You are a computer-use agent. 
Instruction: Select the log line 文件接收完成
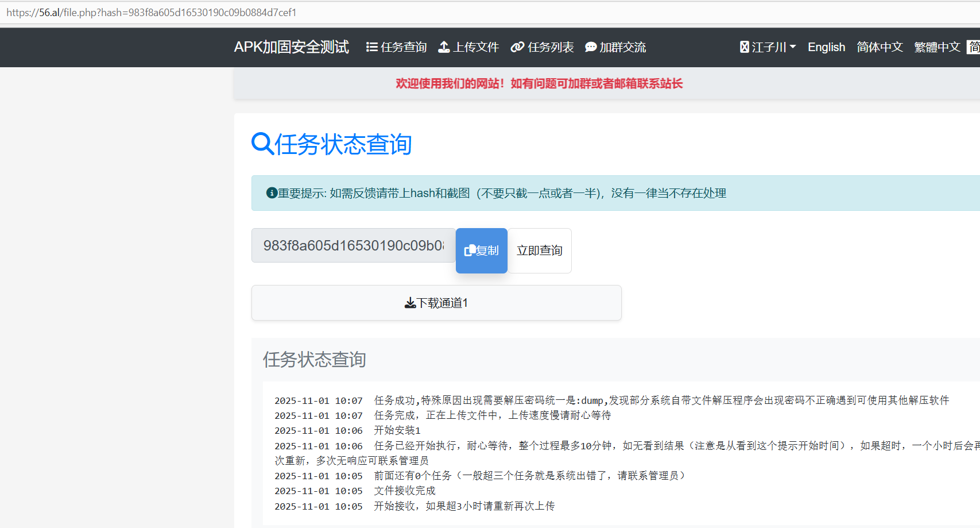tap(355, 491)
